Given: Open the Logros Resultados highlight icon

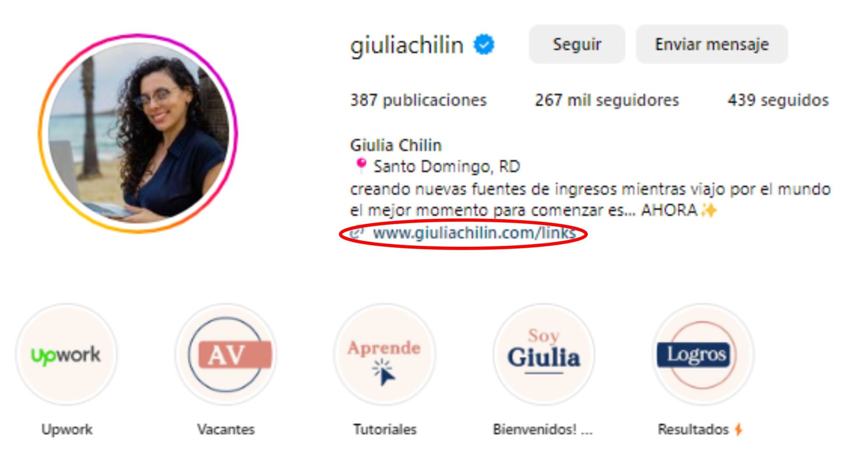Looking at the screenshot, I should coord(703,355).
